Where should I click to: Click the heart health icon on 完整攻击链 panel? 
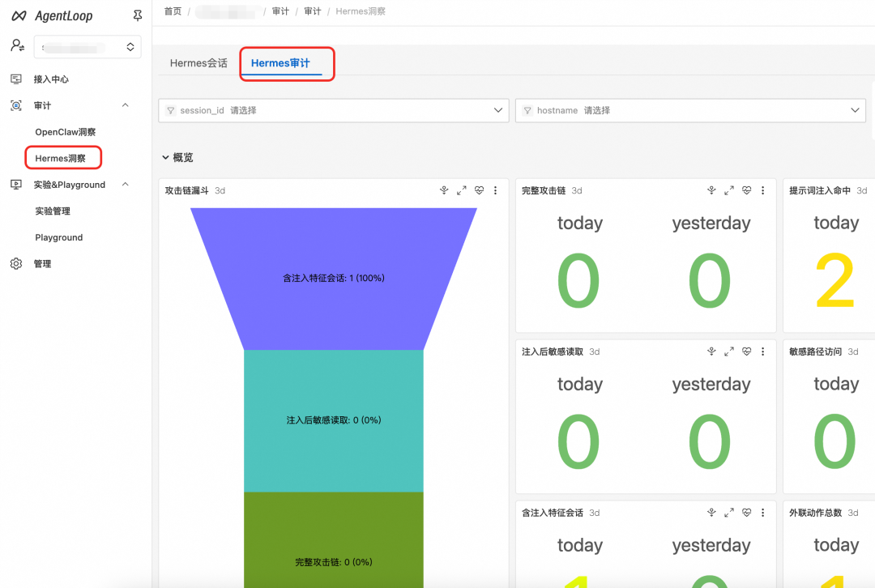(746, 190)
